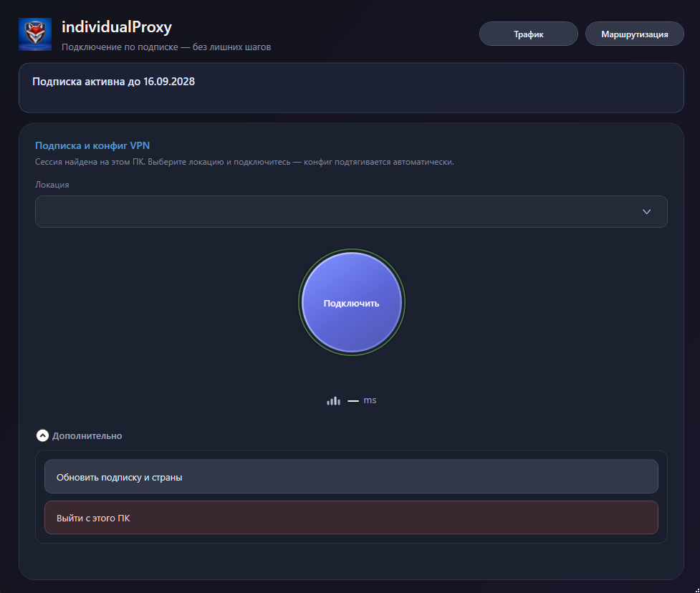The image size is (700, 593).
Task: Click the Подписка активна до 16.09.2028 text
Action: click(113, 82)
